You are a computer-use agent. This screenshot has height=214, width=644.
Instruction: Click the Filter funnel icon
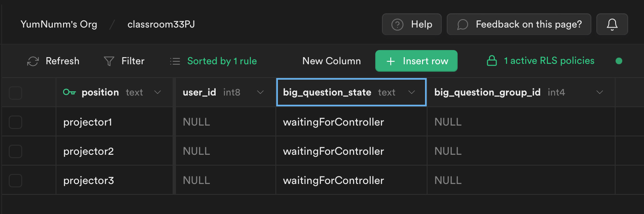click(109, 61)
